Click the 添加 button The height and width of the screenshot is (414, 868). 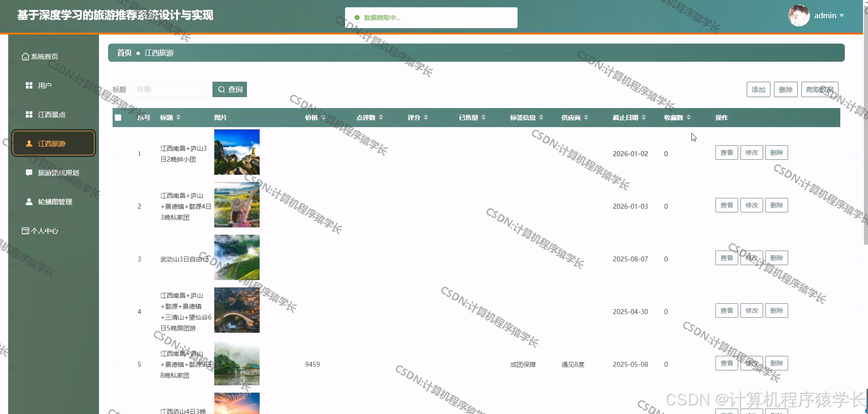click(x=758, y=89)
